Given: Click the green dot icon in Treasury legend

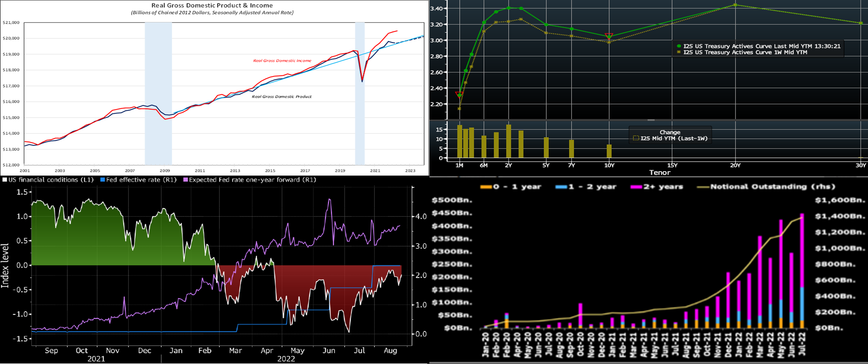Looking at the screenshot, I should click(679, 46).
